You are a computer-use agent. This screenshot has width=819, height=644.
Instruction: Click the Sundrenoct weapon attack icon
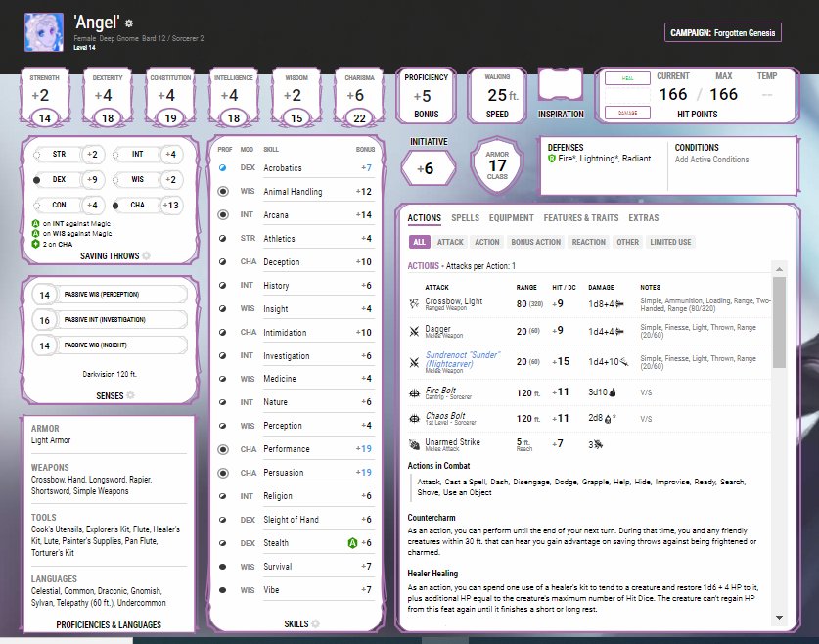coord(414,362)
